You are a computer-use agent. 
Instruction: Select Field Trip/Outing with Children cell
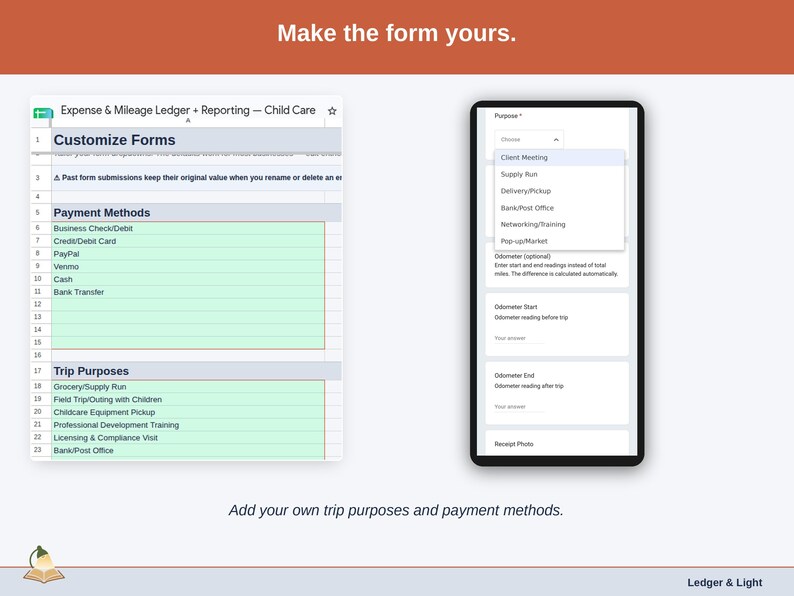pos(188,400)
